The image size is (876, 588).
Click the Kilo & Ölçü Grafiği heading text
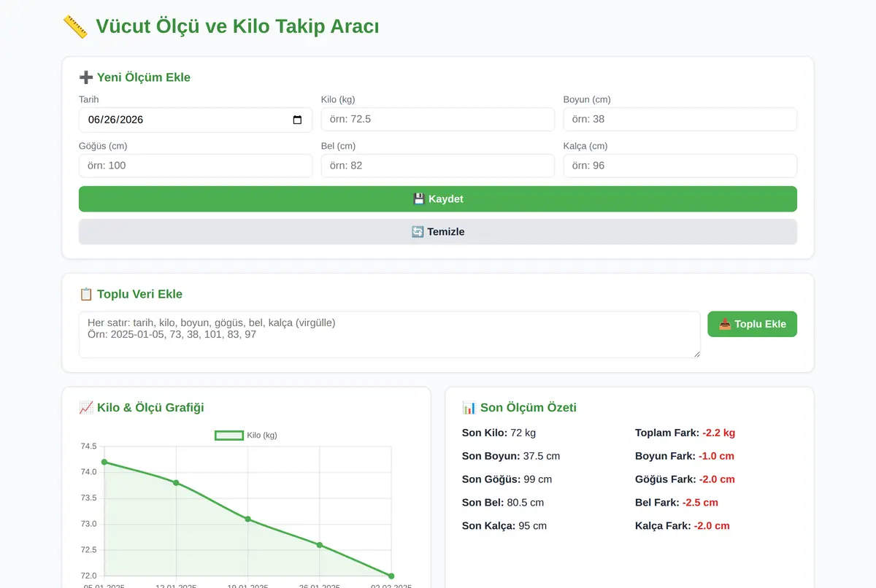point(150,407)
